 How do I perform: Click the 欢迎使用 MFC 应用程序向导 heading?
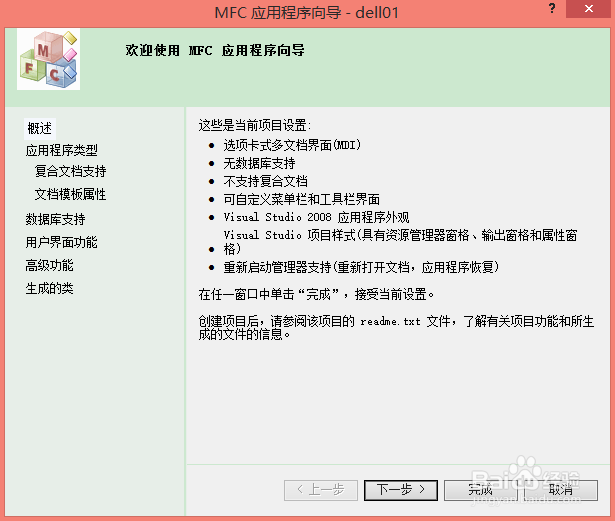pos(215,50)
